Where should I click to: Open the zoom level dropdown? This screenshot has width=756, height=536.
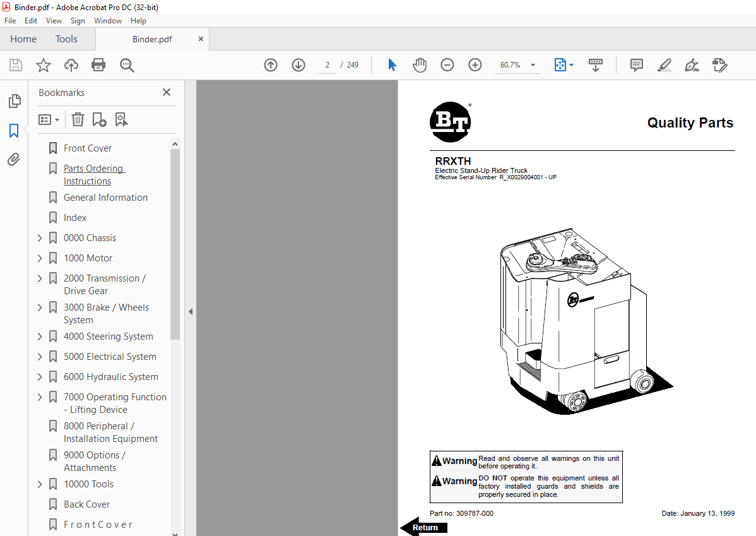[533, 65]
